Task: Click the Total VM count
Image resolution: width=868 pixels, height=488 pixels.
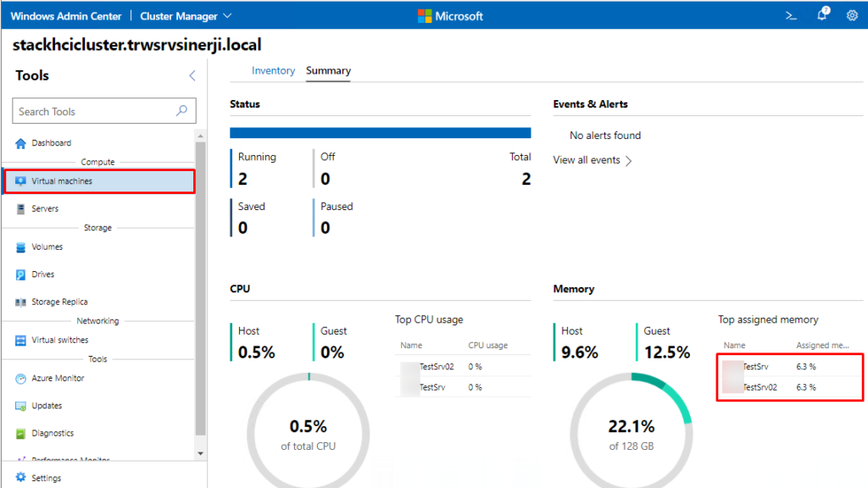Action: click(526, 180)
